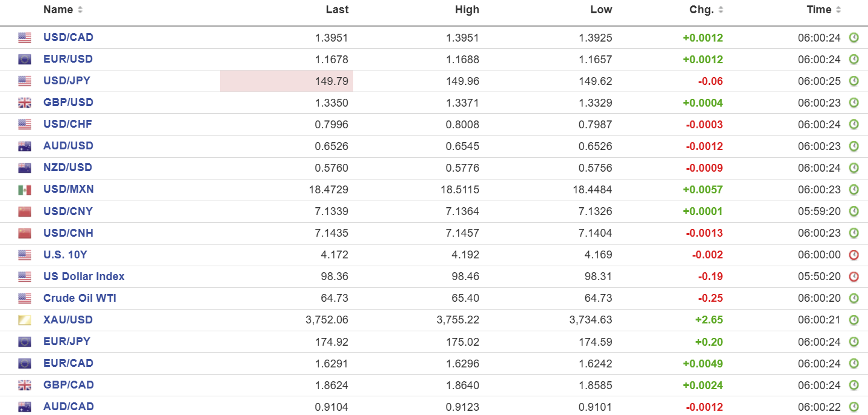Click the Mexico flag icon beside USD/MXN
This screenshot has width=868, height=415.
[x=25, y=190]
